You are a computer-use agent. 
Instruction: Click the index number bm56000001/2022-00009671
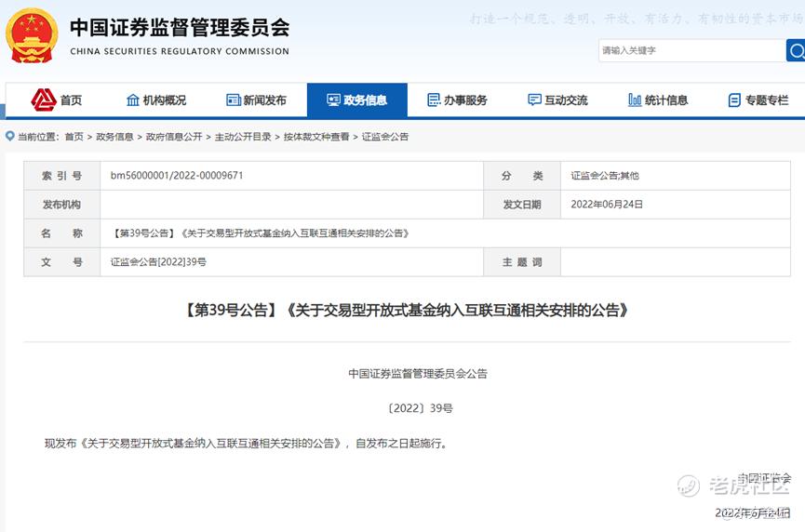(x=177, y=176)
